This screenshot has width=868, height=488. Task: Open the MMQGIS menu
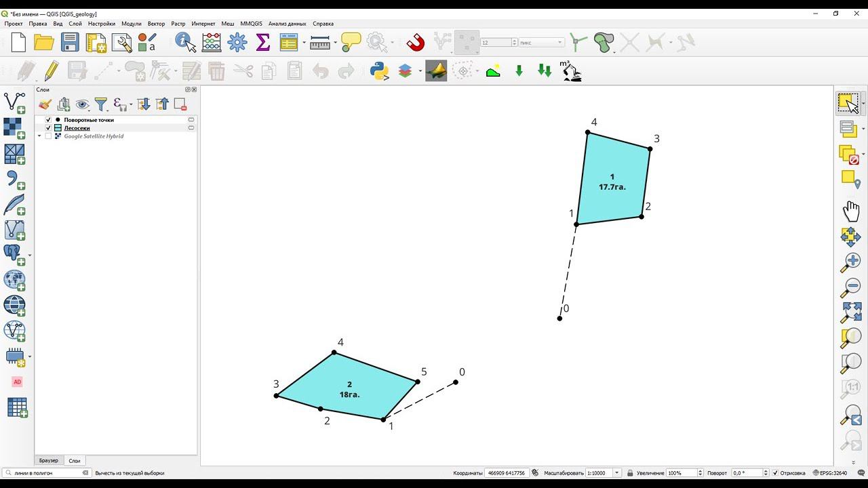pos(251,24)
